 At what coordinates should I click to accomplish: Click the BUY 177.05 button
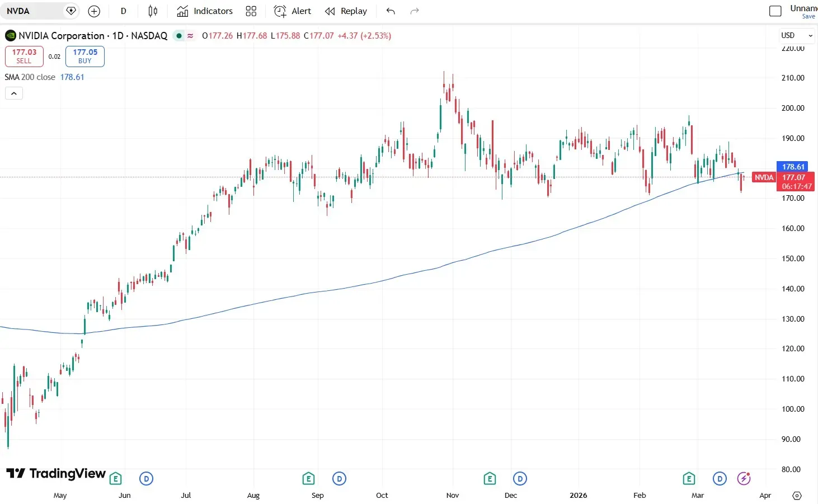[x=84, y=56]
